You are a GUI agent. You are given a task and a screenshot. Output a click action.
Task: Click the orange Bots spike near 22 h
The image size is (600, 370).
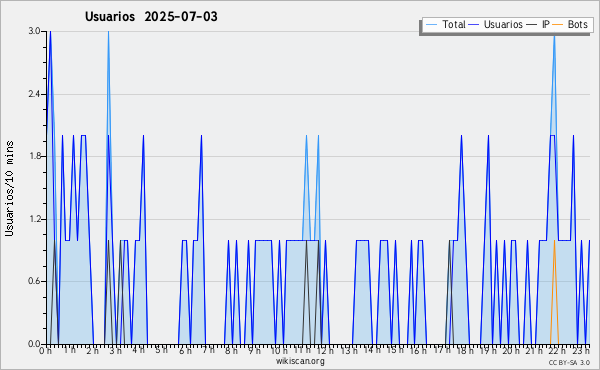point(554,293)
